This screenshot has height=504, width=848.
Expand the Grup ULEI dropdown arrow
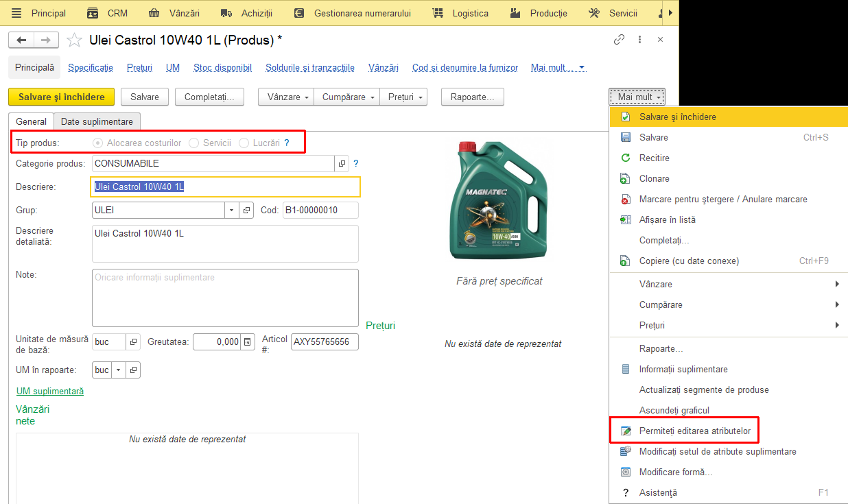point(232,210)
